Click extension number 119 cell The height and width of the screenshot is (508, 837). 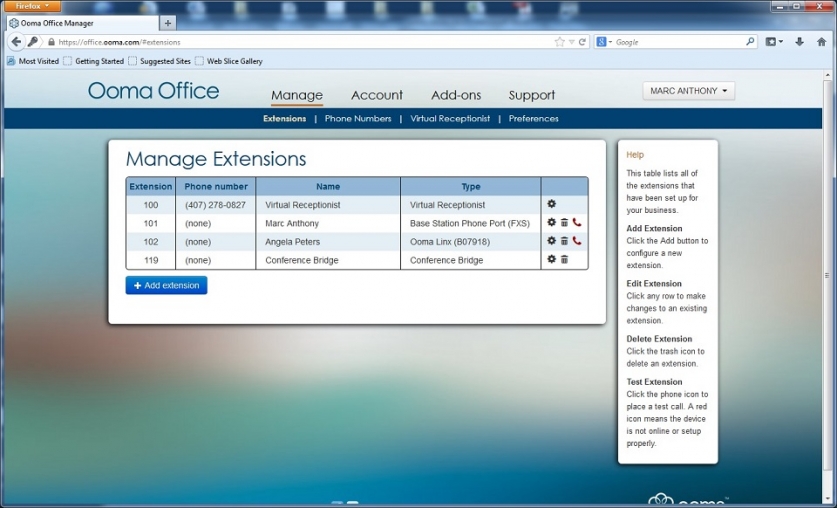[151, 260]
